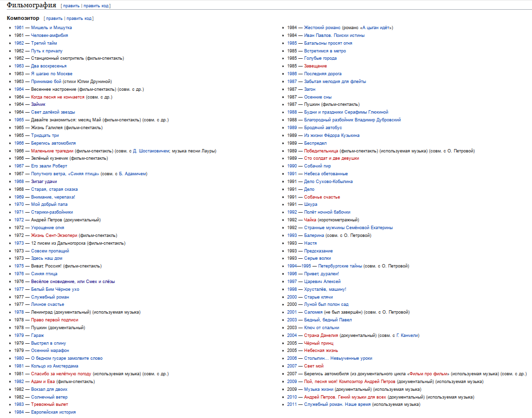This screenshot has width=532, height=418.
Task: Open the film link 'Человек-амфибия'
Action: tap(50, 35)
